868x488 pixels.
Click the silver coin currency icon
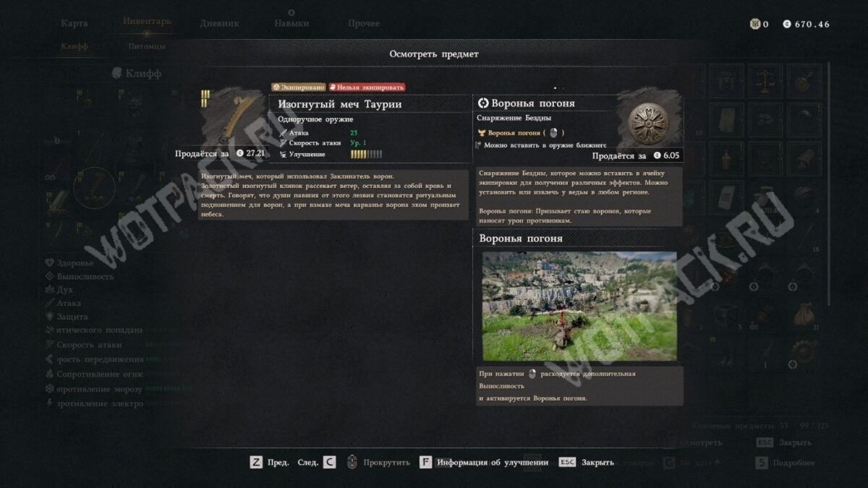click(x=787, y=24)
